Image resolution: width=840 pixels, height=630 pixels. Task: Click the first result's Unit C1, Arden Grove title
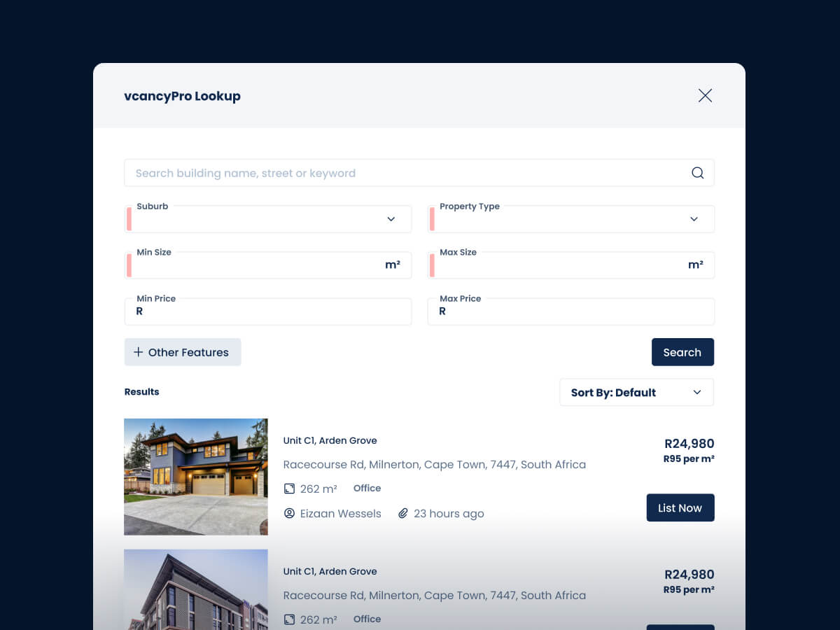pyautogui.click(x=330, y=440)
